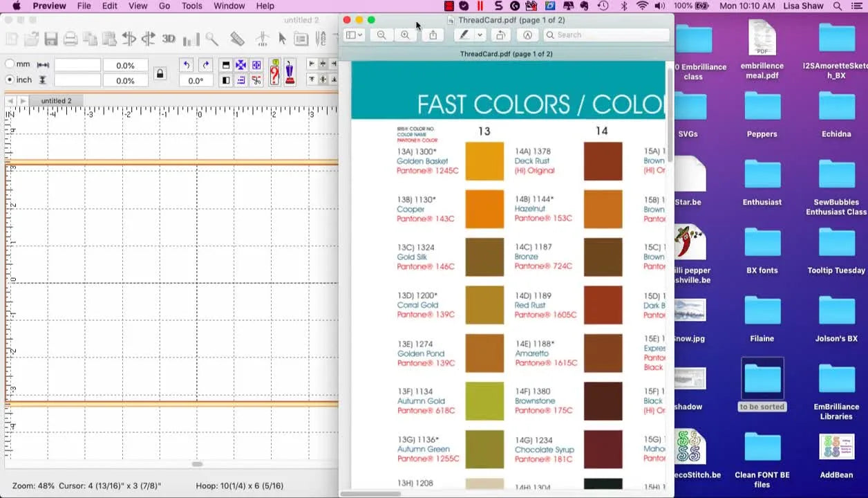Click the measure ruler tool icon
868x498 pixels.
click(x=237, y=39)
